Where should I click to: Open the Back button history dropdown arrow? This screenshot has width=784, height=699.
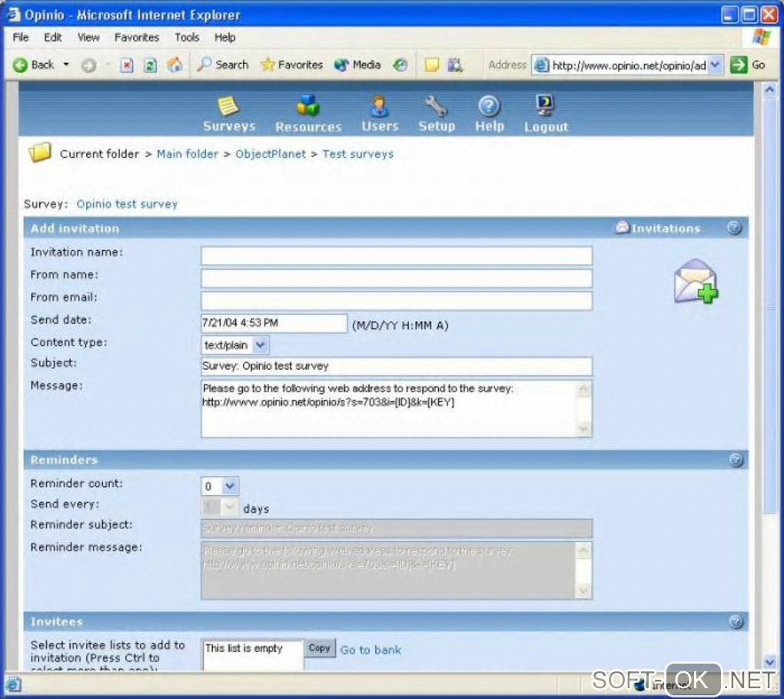[x=66, y=65]
